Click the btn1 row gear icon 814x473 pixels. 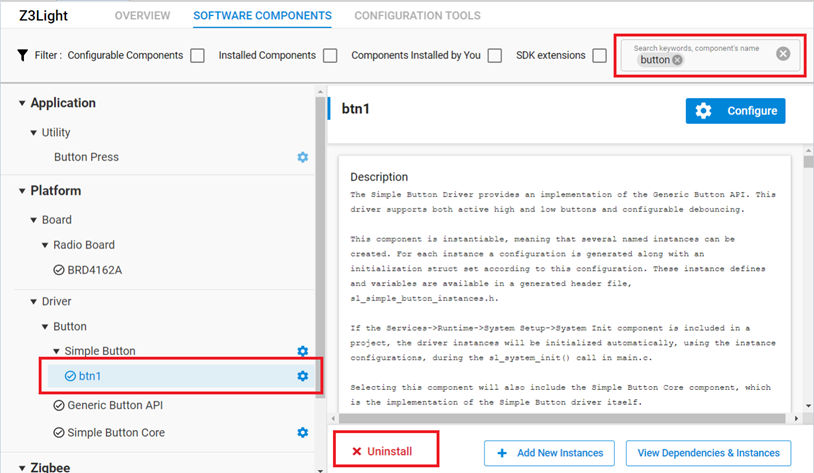tap(303, 376)
